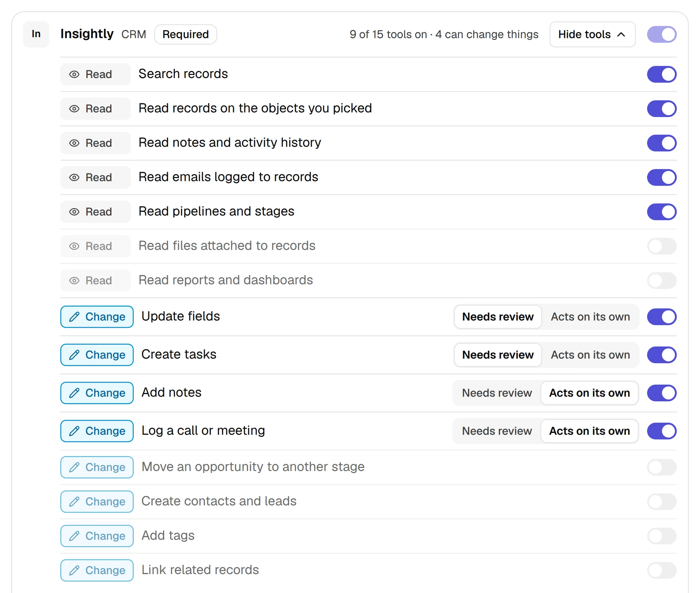Click eye icon for Read pipelines and stages

pos(74,212)
